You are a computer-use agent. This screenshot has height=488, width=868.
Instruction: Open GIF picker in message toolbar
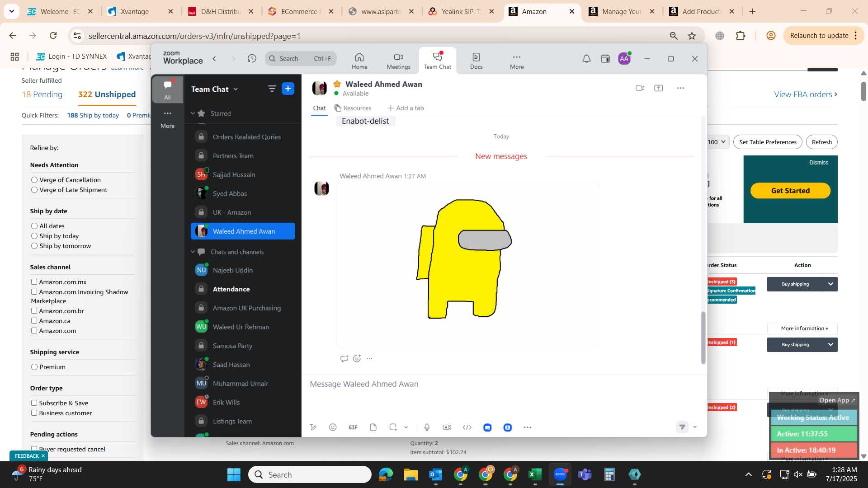pos(353,427)
